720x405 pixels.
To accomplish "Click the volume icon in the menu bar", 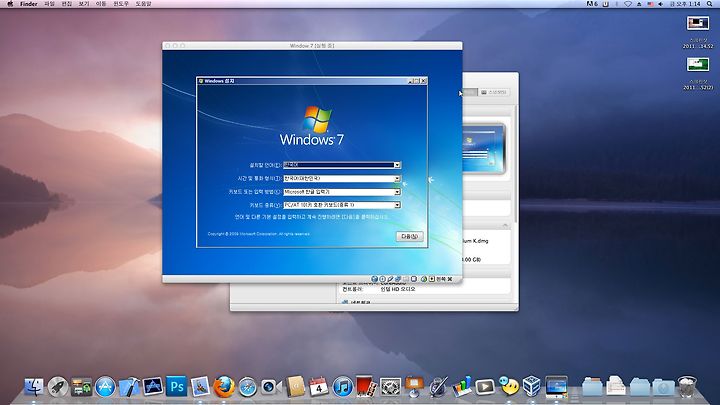I will click(660, 4).
